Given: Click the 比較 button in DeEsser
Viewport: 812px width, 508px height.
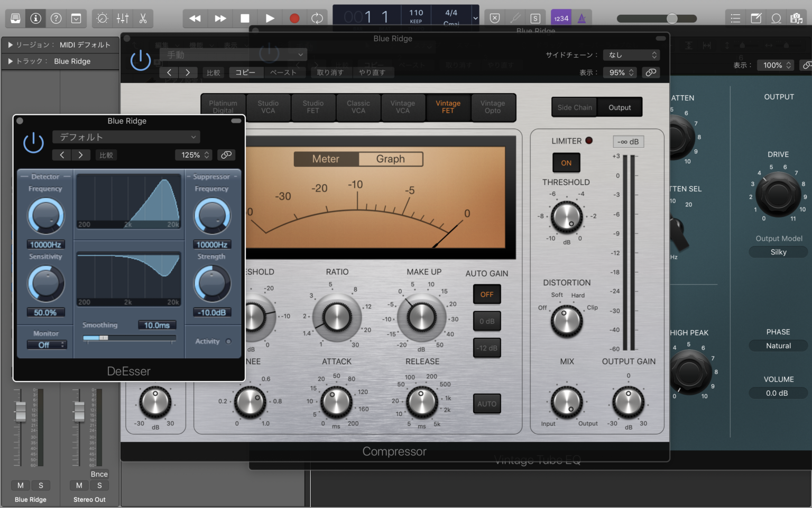Looking at the screenshot, I should [x=106, y=155].
